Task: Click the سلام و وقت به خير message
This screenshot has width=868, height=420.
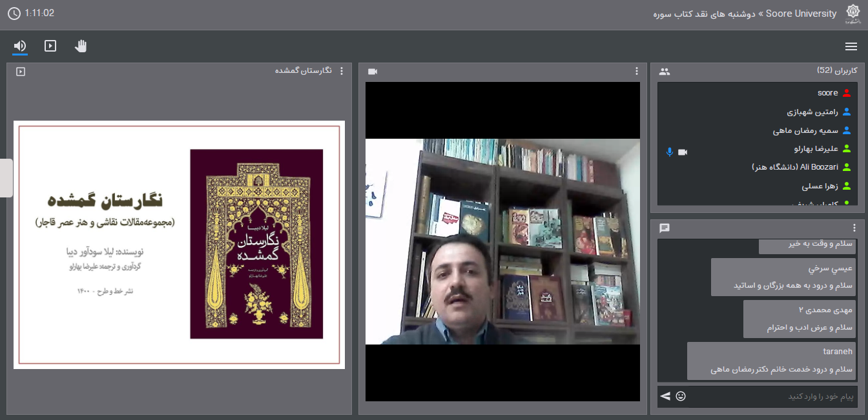Action: 807,246
